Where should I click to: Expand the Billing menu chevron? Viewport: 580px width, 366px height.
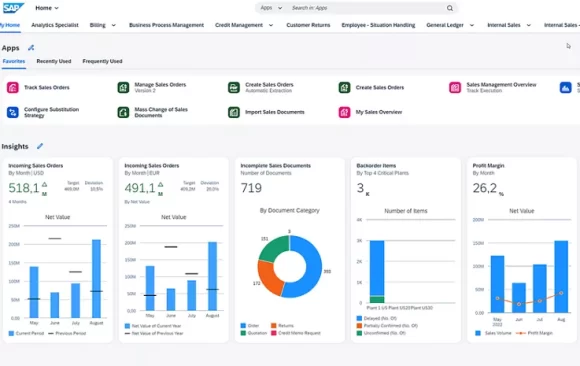(114, 25)
